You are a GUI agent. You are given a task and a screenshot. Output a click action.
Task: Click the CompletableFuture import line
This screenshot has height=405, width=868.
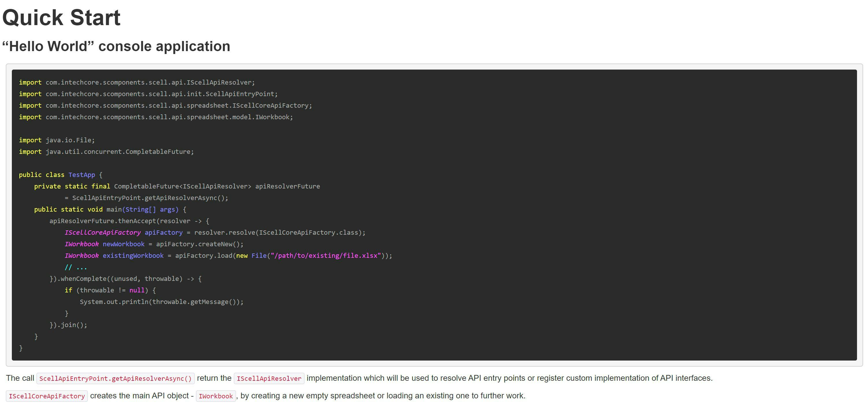coord(107,152)
